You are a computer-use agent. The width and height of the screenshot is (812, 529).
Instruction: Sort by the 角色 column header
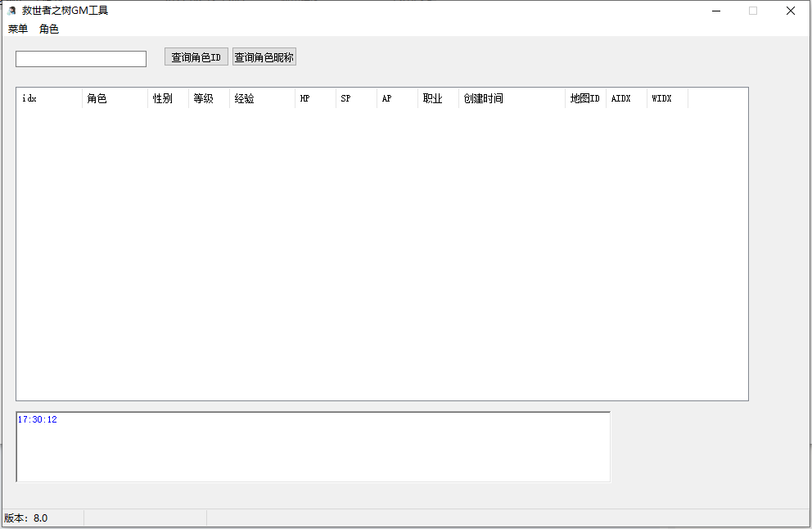115,98
